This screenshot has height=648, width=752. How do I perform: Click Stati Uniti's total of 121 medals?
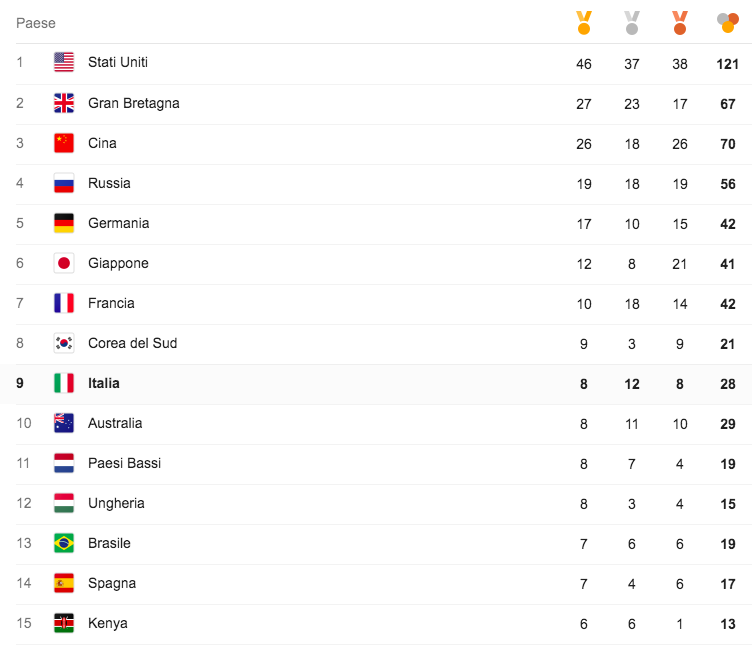point(727,64)
